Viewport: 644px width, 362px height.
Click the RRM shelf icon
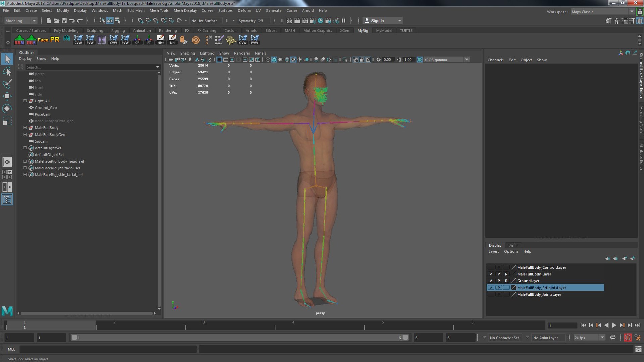[19, 40]
